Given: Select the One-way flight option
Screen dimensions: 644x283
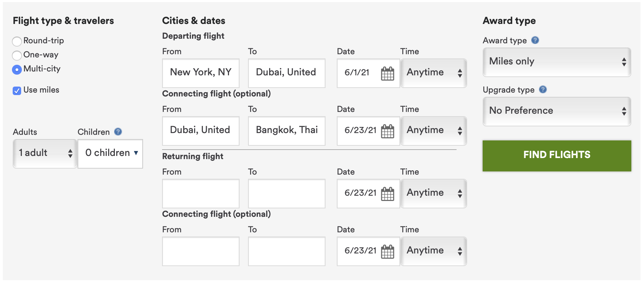Looking at the screenshot, I should 17,56.
